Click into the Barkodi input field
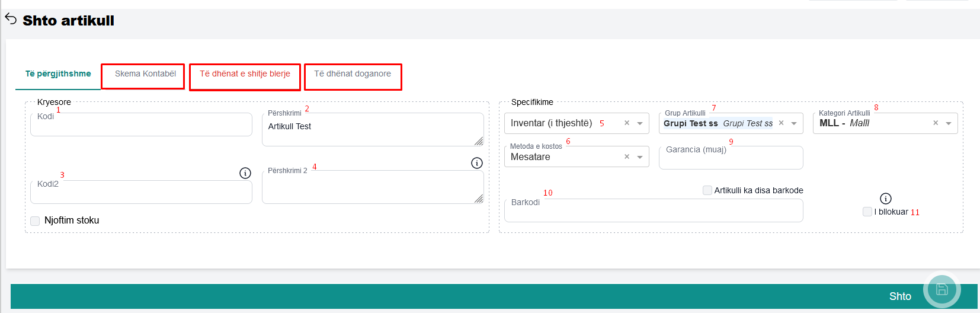 coord(653,211)
